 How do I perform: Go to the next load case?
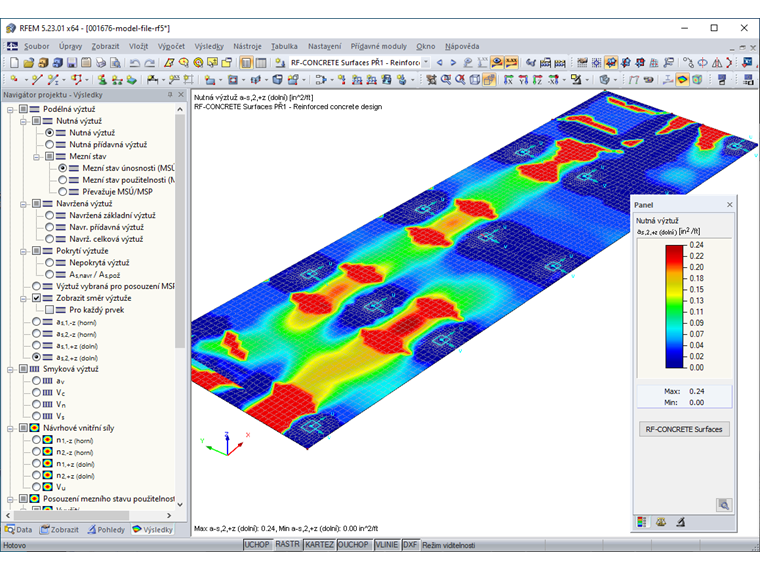tap(453, 63)
